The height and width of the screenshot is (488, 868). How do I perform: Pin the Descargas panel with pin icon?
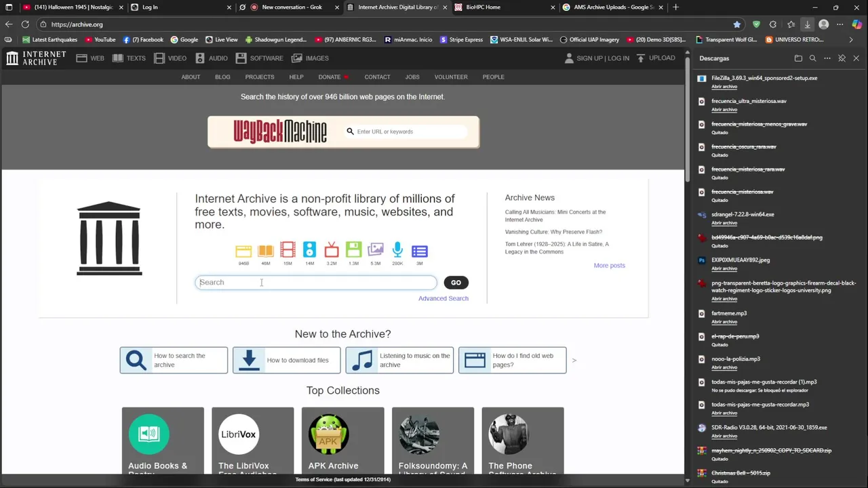[x=842, y=58]
